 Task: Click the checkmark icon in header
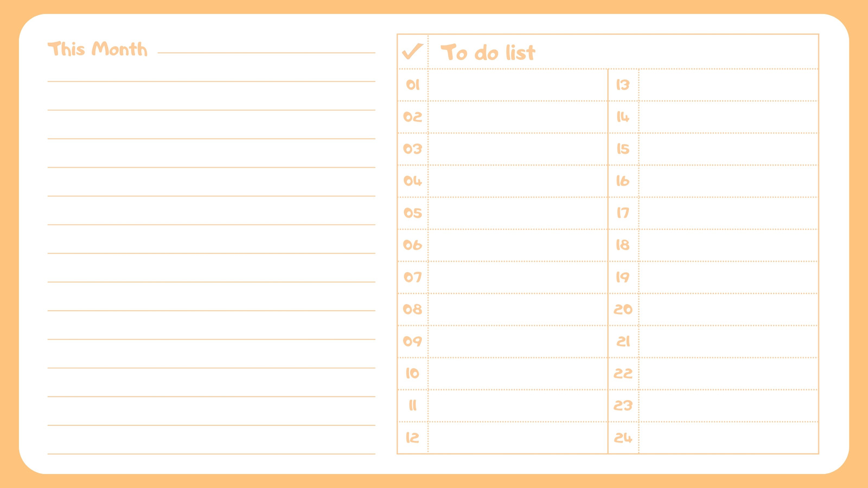412,52
